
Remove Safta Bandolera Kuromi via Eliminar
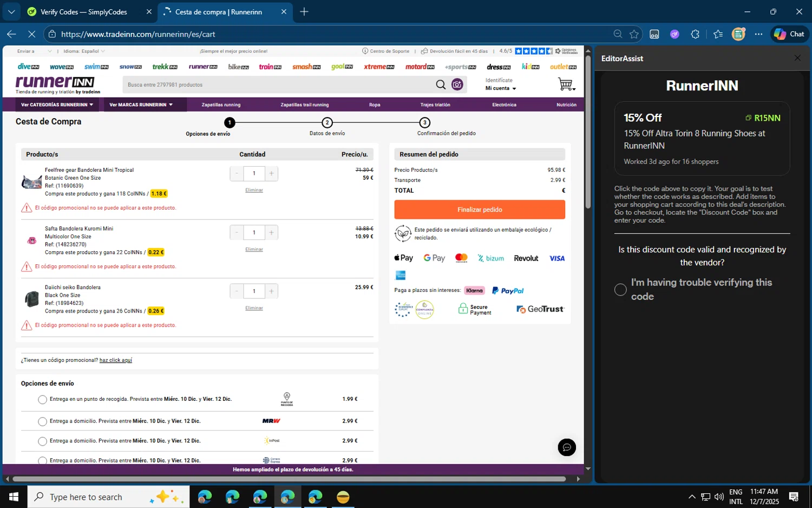tap(254, 250)
